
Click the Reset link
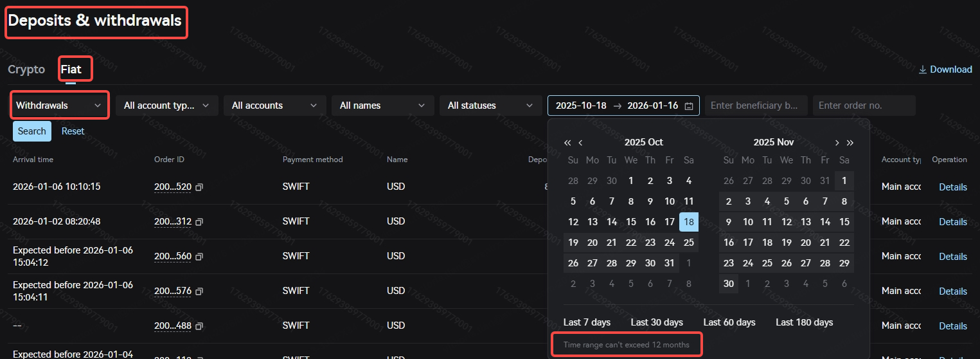click(x=73, y=131)
